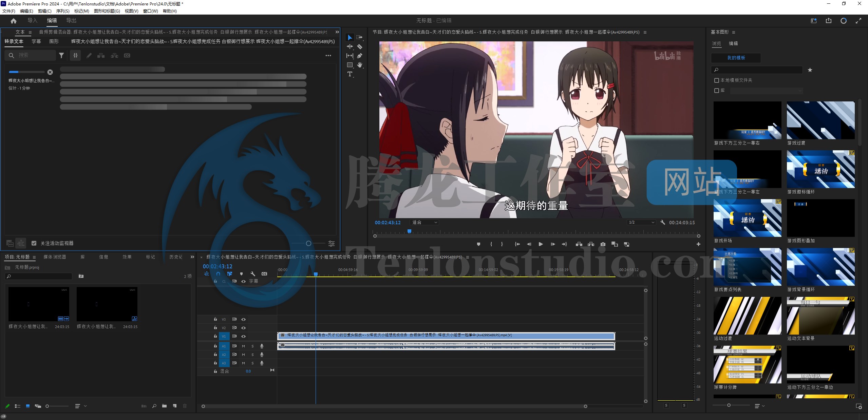Switch to the 字幕 tab
The width and height of the screenshot is (868, 420).
click(x=36, y=41)
